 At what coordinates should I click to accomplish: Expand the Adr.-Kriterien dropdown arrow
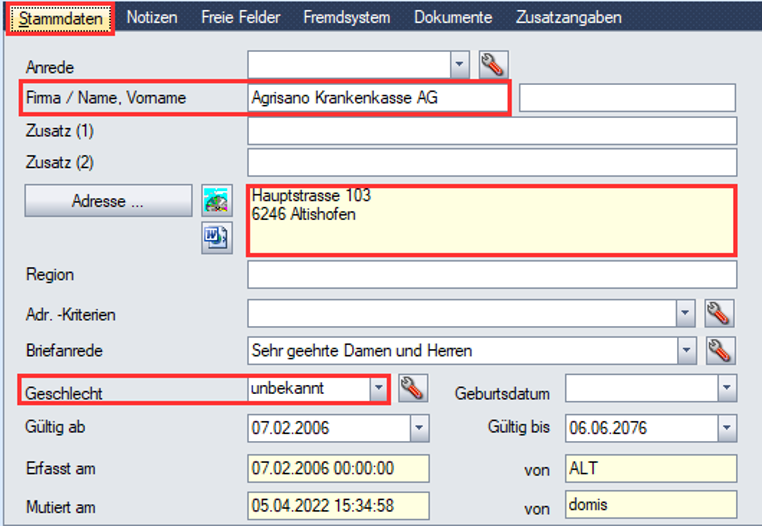pyautogui.click(x=685, y=313)
